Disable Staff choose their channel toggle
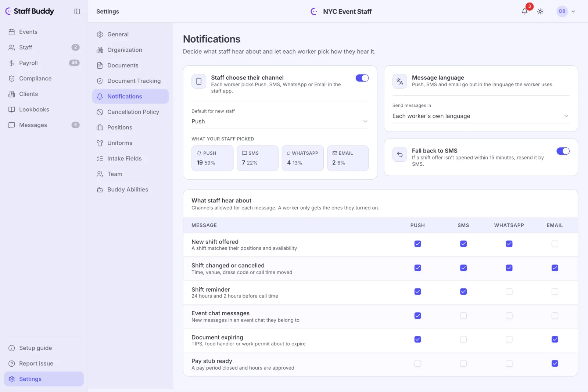This screenshot has width=588, height=392. pos(362,78)
